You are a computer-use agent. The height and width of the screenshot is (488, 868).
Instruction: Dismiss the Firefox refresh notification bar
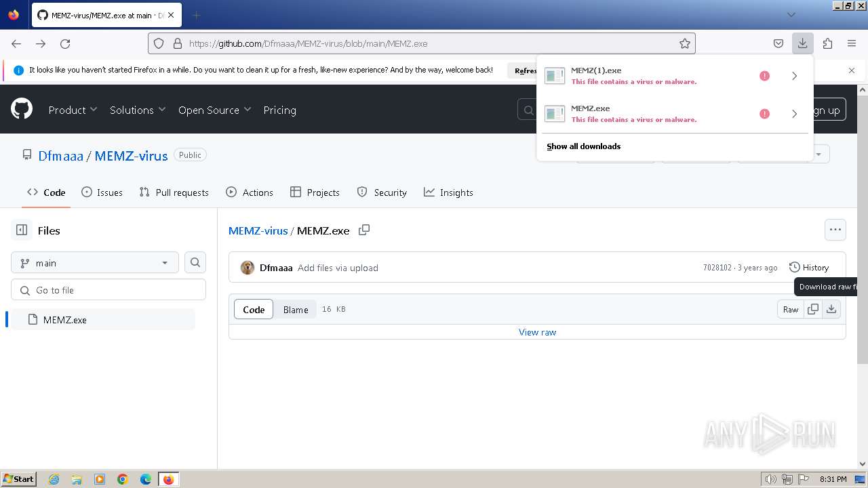point(852,70)
